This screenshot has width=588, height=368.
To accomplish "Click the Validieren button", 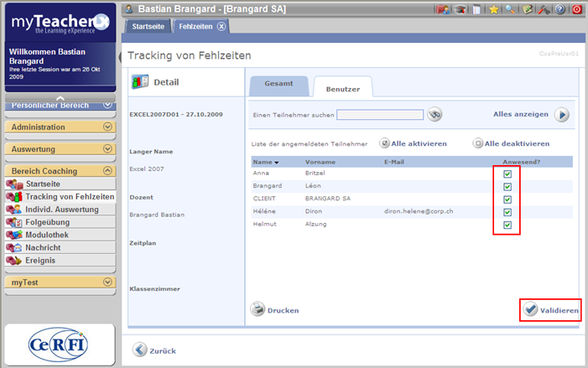I will pos(550,310).
